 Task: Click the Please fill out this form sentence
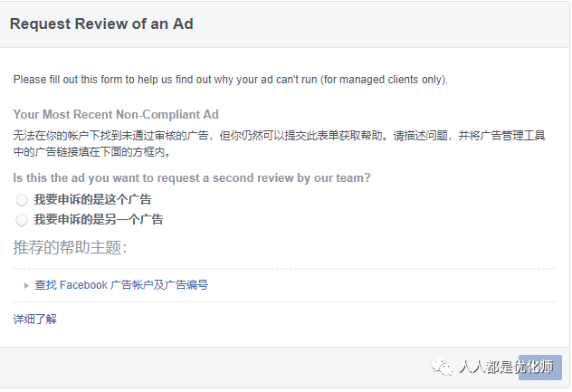231,80
